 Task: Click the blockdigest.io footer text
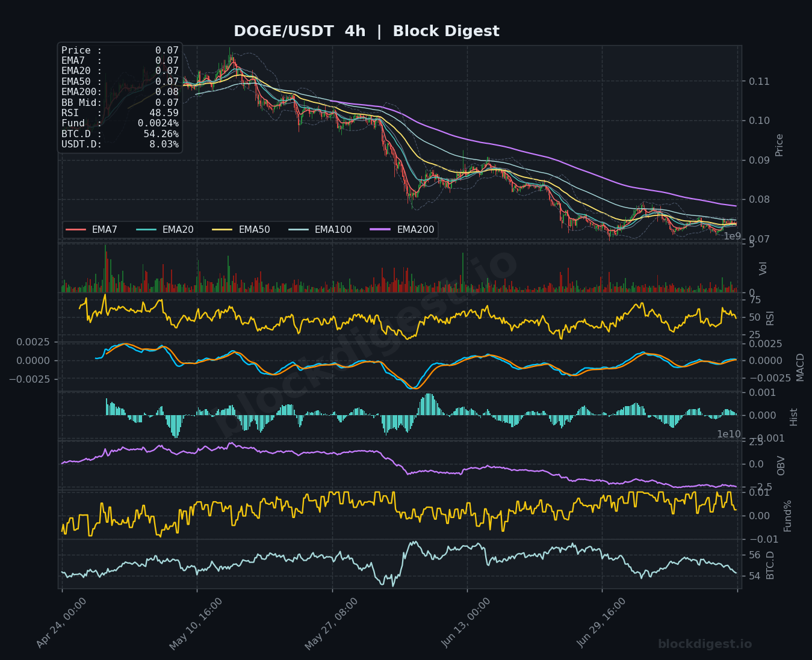click(x=705, y=644)
